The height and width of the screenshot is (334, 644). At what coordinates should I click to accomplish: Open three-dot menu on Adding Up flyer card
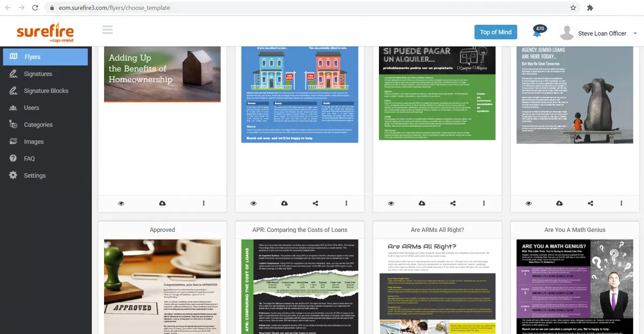click(203, 204)
